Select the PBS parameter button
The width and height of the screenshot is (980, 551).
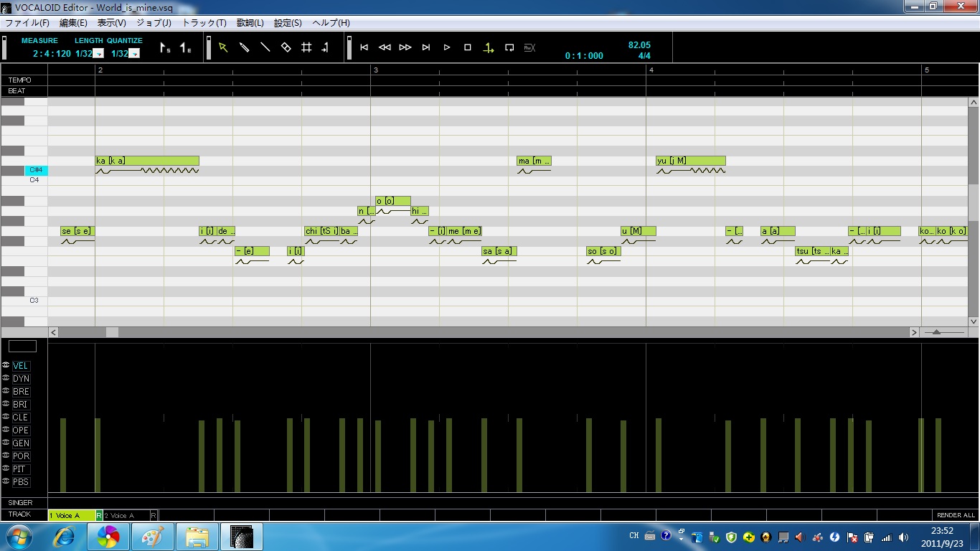[x=20, y=482]
